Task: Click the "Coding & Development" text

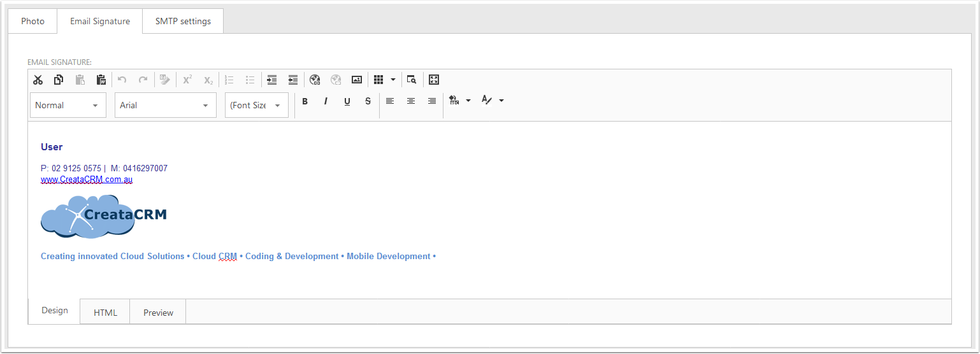Action: [x=292, y=257]
